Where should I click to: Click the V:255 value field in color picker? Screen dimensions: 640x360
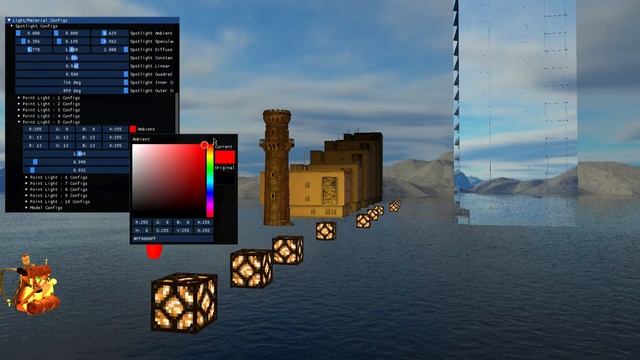(182, 231)
